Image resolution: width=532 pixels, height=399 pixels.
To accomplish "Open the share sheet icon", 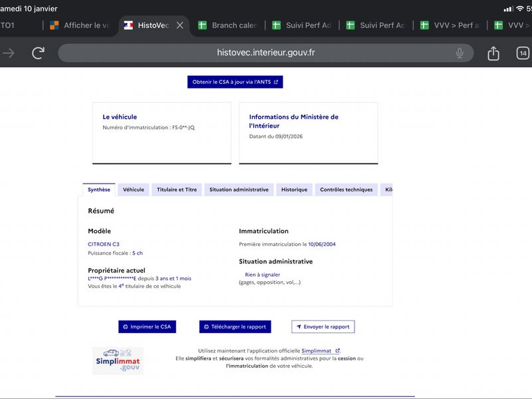I will coord(493,53).
